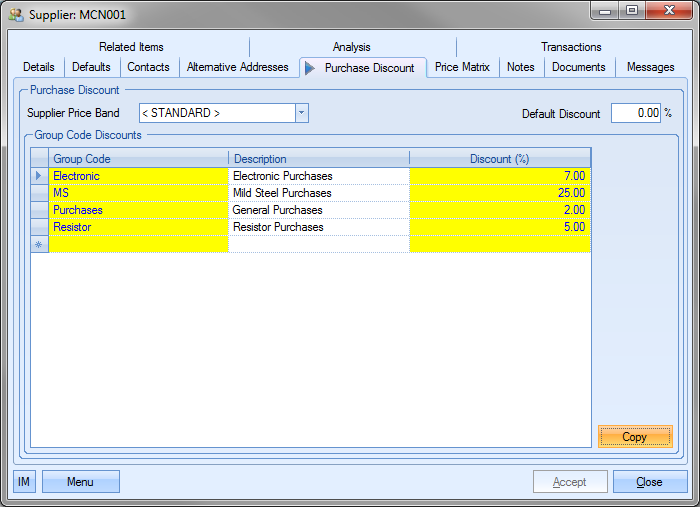Select the MS group code cell
Viewport: 700px width, 507px height.
(138, 193)
